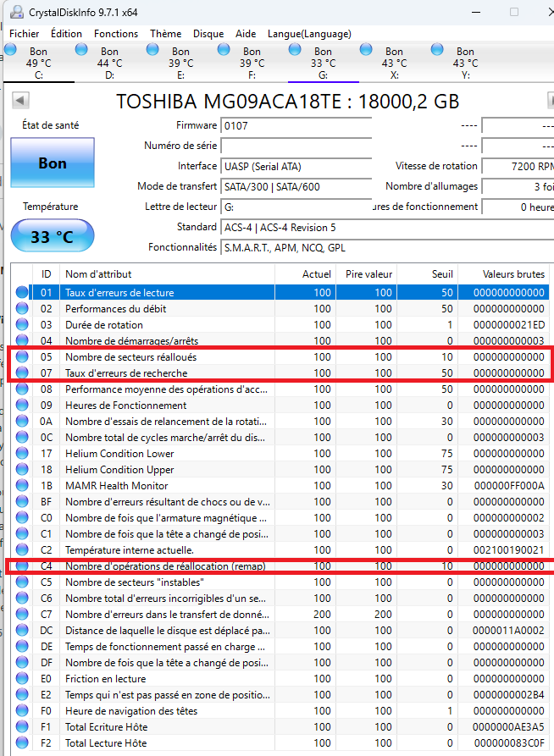The width and height of the screenshot is (554, 756).
Task: Open the Langue(Language) menu
Action: [x=309, y=34]
